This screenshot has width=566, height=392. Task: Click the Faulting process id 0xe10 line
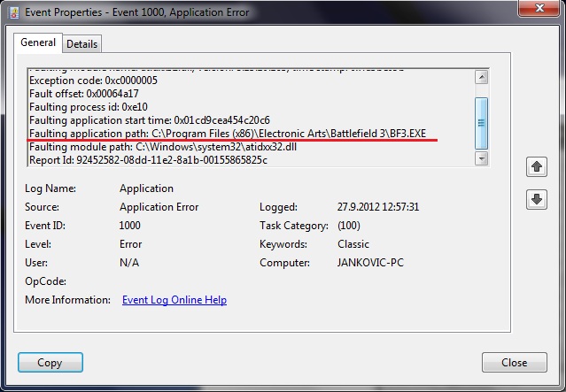coord(89,107)
